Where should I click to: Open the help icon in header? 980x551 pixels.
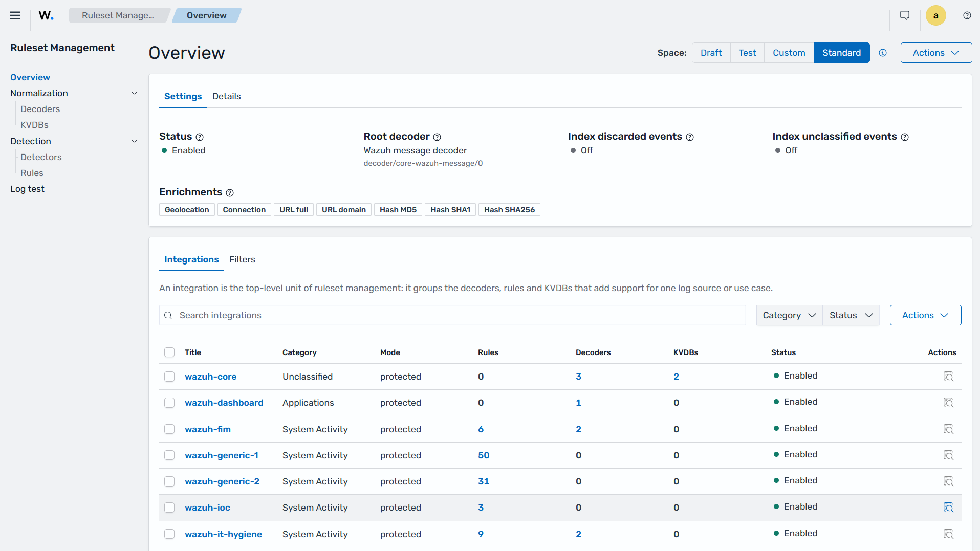tap(967, 15)
